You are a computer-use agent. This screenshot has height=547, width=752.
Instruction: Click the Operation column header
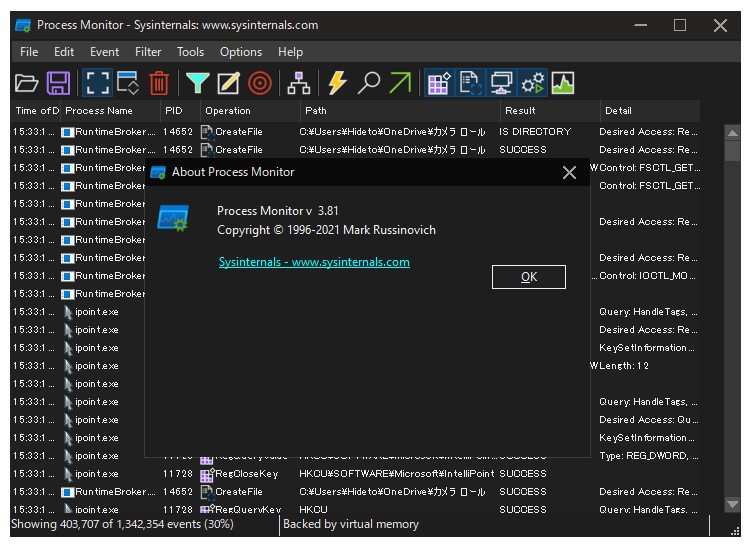coord(250,111)
